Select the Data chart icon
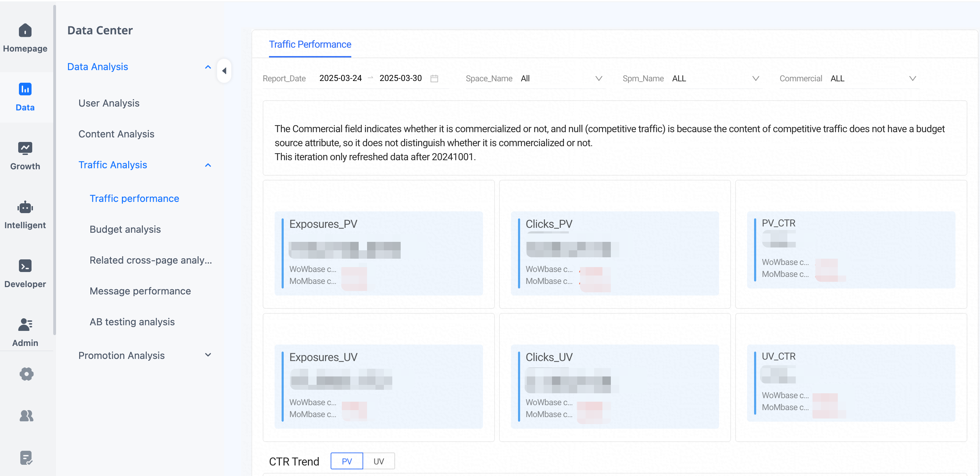Viewport: 980px width, 476px height. pos(25,89)
